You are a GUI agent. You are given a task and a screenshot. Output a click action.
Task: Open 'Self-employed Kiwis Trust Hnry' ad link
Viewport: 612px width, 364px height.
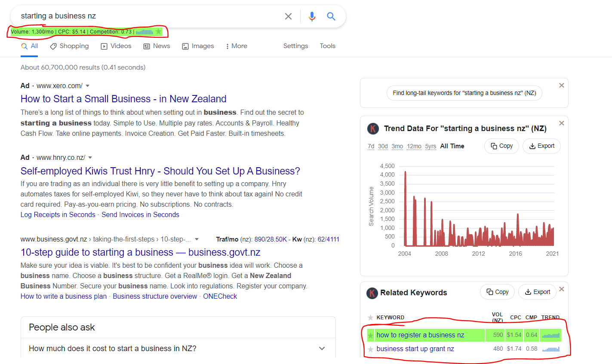pos(160,171)
